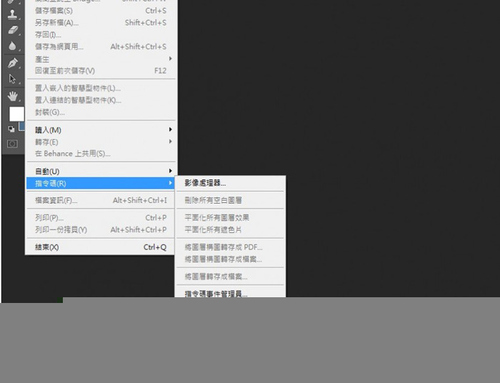Choose 列印(P)... menu entry
Image resolution: width=500 pixels, height=383 pixels.
(x=101, y=218)
